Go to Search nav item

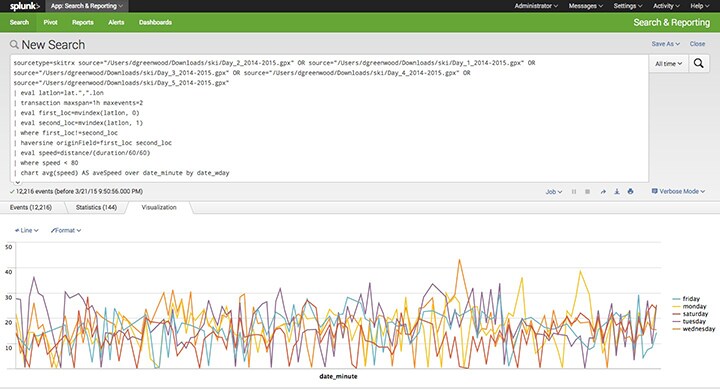(x=19, y=23)
